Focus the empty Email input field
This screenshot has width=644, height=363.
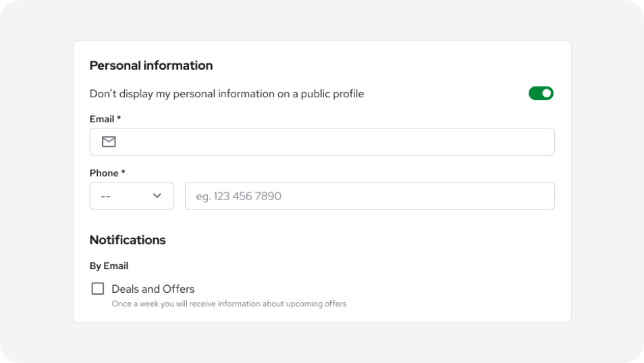(x=322, y=141)
